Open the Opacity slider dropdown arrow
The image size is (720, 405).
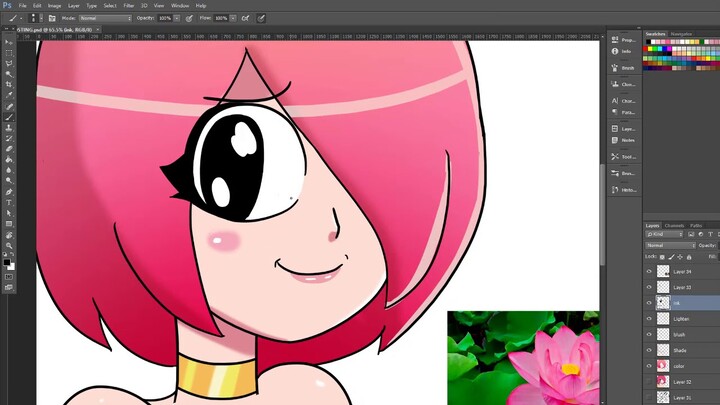click(177, 18)
